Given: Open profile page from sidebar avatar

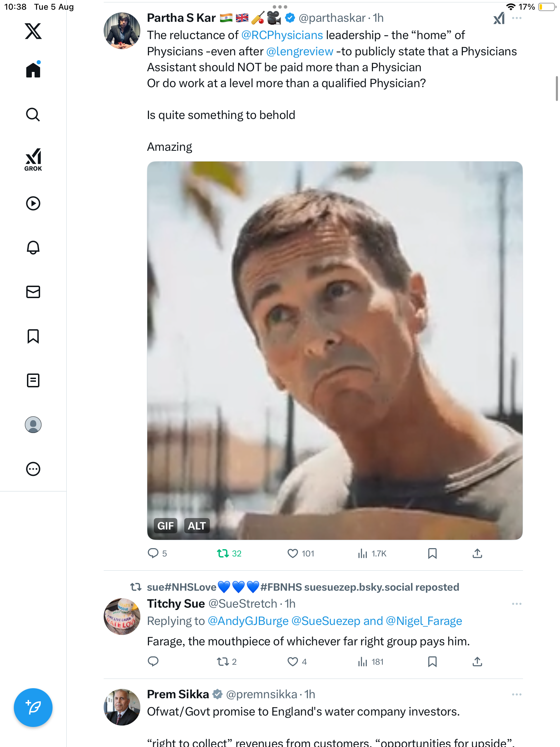Looking at the screenshot, I should click(33, 425).
